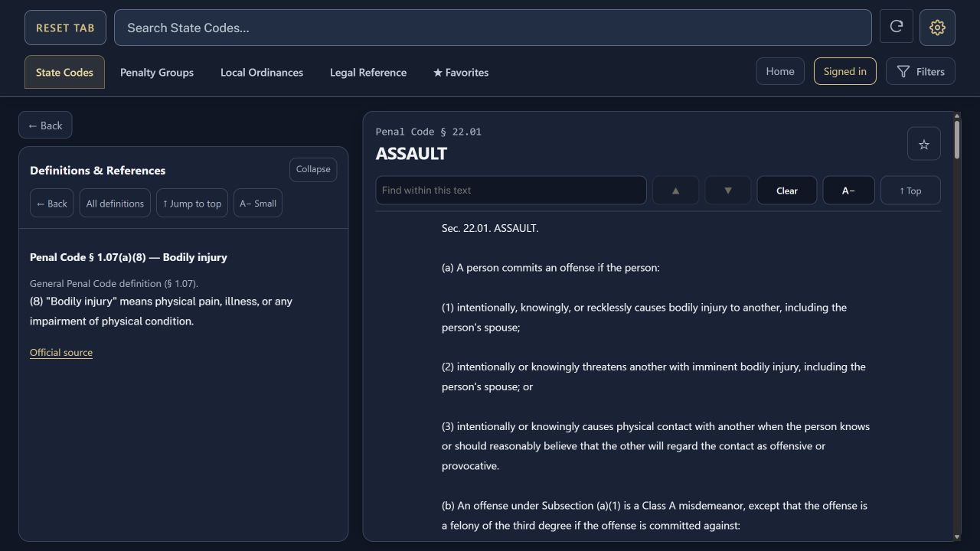
Task: Click the 'Penal Code § 22.01' citation label
Action: tap(429, 132)
